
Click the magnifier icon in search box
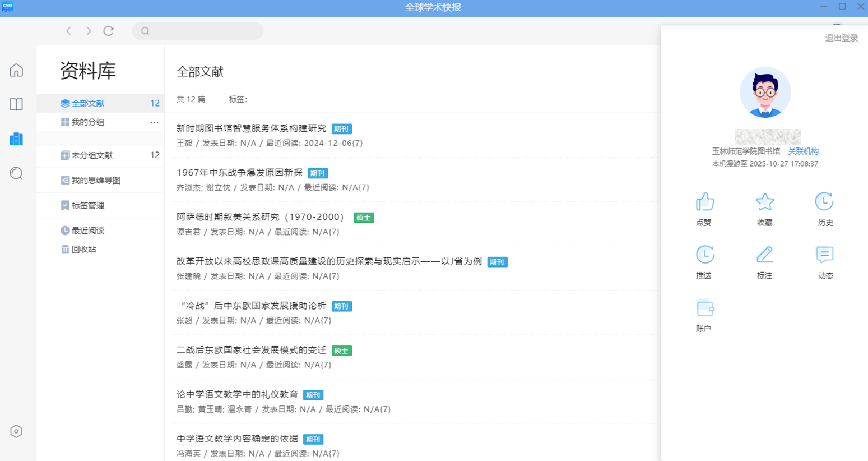(145, 31)
